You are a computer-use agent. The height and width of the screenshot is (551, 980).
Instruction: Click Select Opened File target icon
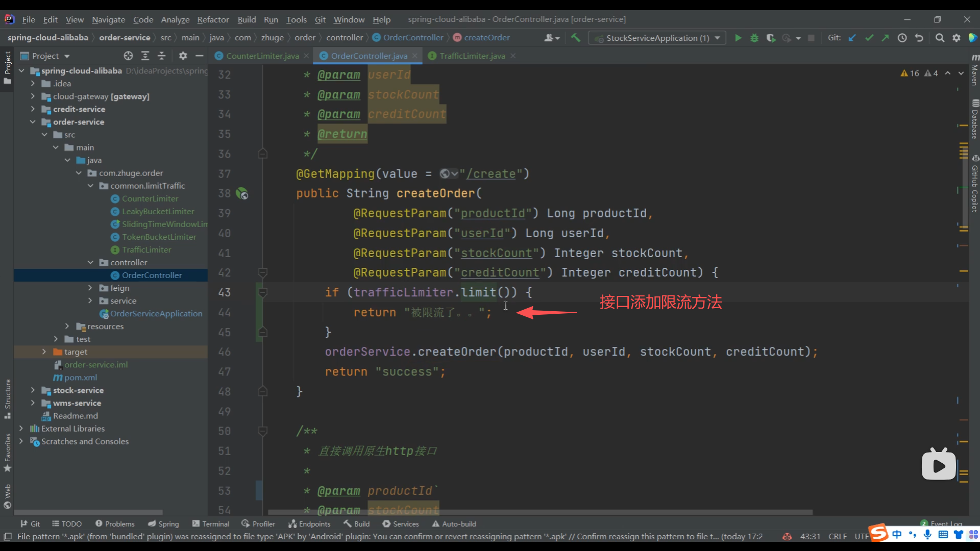coord(128,56)
